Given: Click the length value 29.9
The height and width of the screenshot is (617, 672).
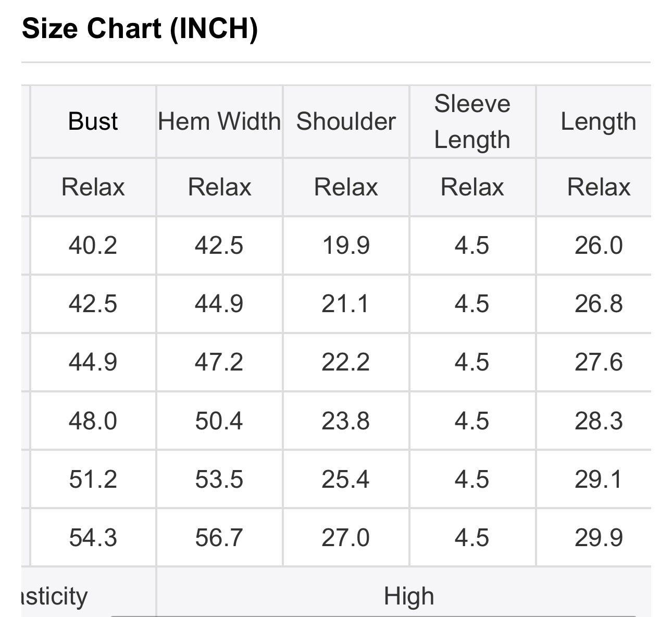Looking at the screenshot, I should coord(598,537).
